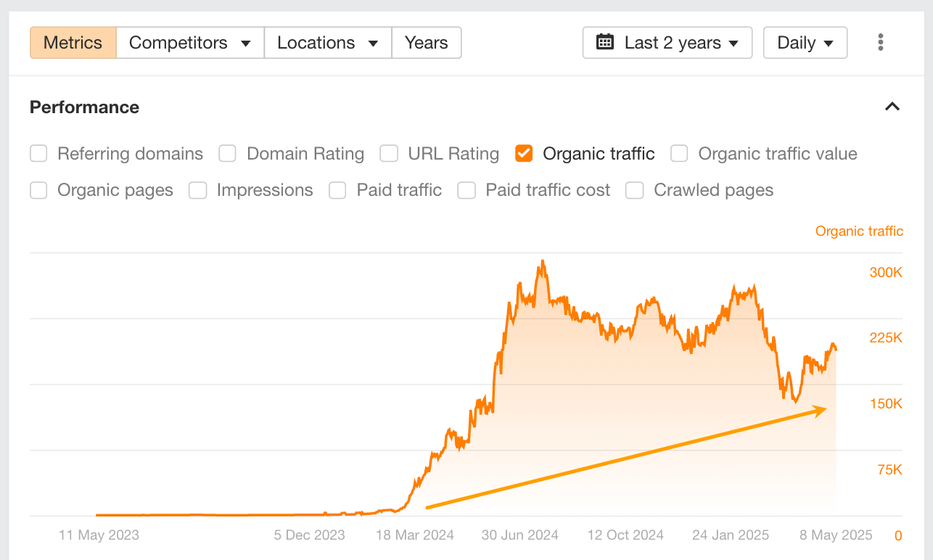933x560 pixels.
Task: Switch to the Metrics tab
Action: [x=73, y=43]
